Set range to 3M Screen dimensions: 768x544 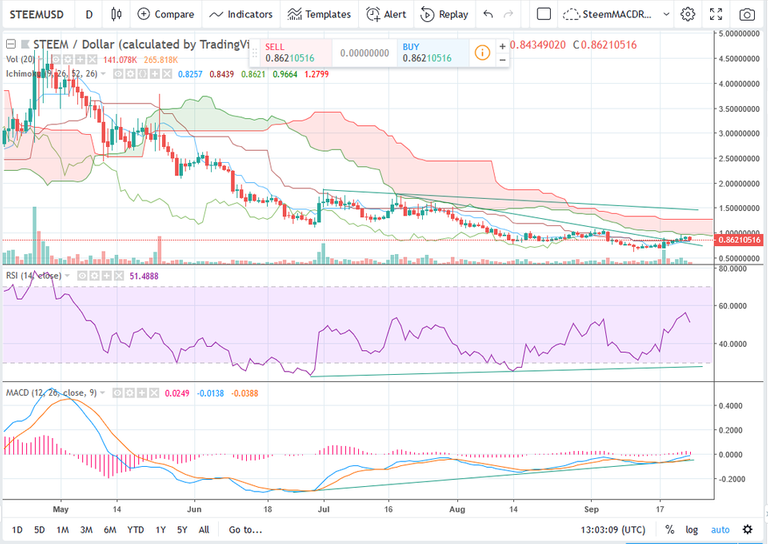[x=86, y=530]
